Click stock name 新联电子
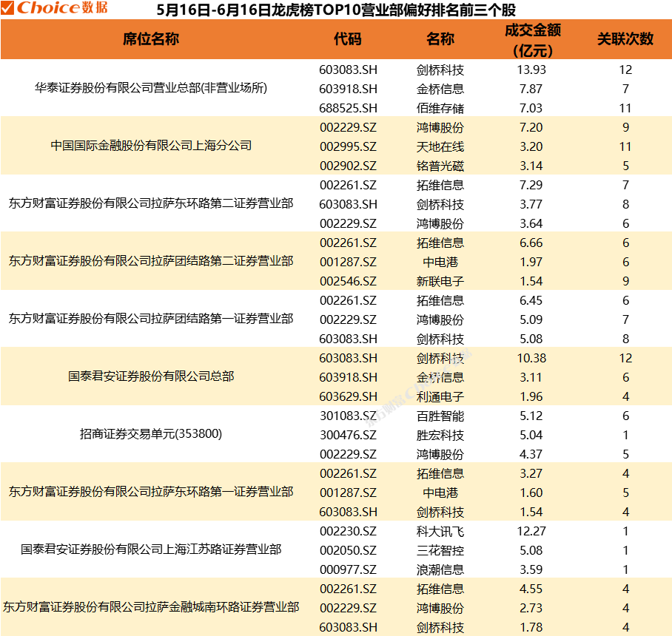The height and width of the screenshot is (636, 672). pos(440,281)
